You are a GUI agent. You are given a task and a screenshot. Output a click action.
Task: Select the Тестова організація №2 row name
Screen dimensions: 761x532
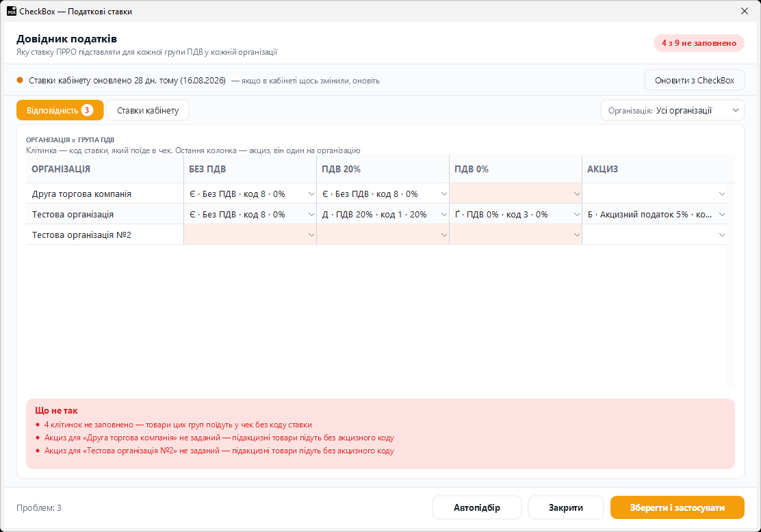(x=81, y=235)
